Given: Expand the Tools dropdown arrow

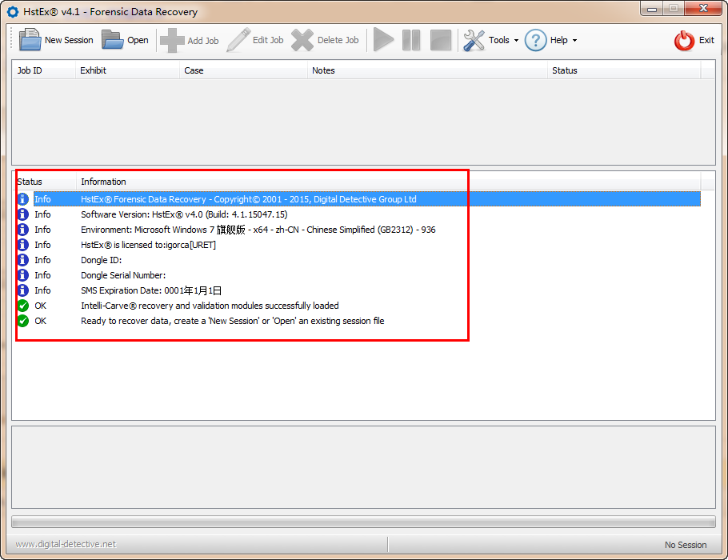Looking at the screenshot, I should [x=516, y=40].
